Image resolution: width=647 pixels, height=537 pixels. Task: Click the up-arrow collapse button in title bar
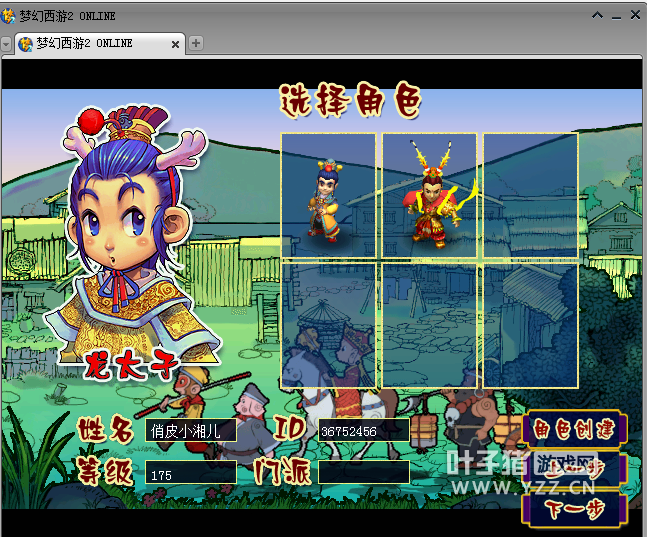click(x=597, y=15)
